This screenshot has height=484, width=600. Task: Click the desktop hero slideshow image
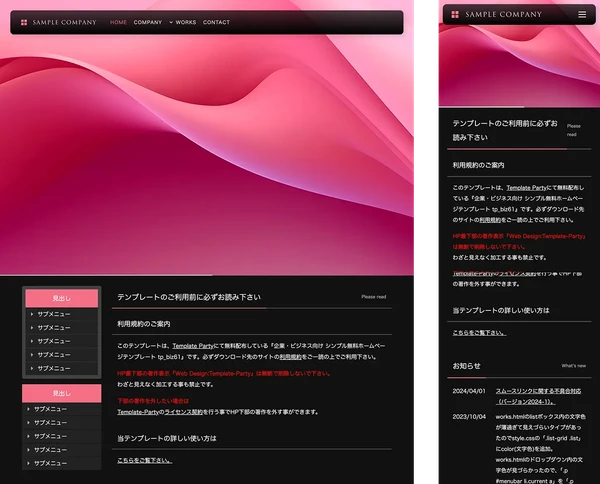pyautogui.click(x=207, y=153)
